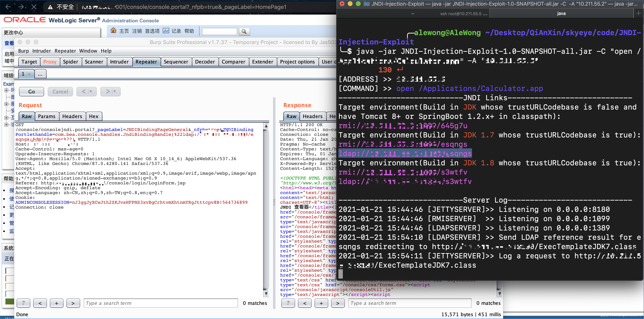This screenshot has width=644, height=319.
Task: Open the Params tab of the request
Action: [x=47, y=116]
